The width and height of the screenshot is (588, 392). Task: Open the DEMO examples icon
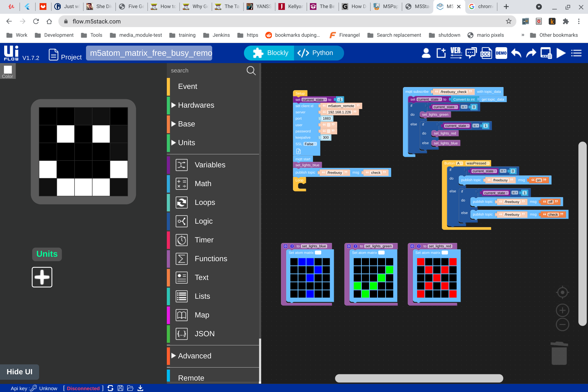coord(501,53)
